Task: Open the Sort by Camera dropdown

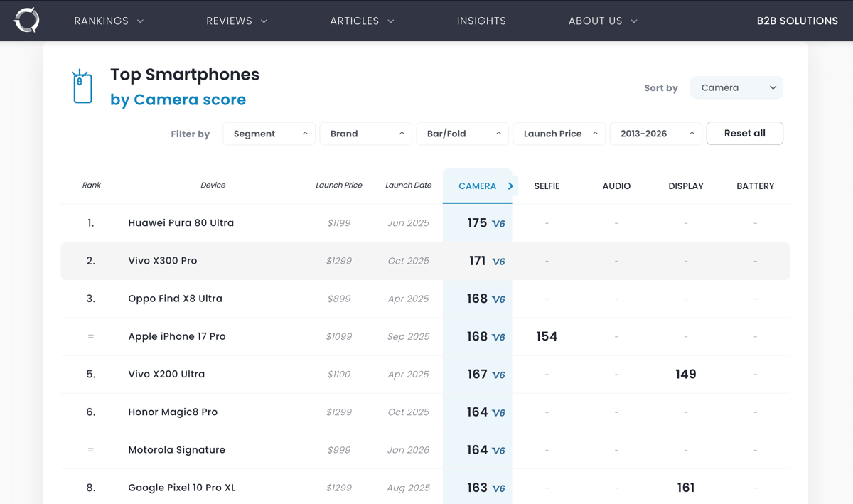Action: 736,87
